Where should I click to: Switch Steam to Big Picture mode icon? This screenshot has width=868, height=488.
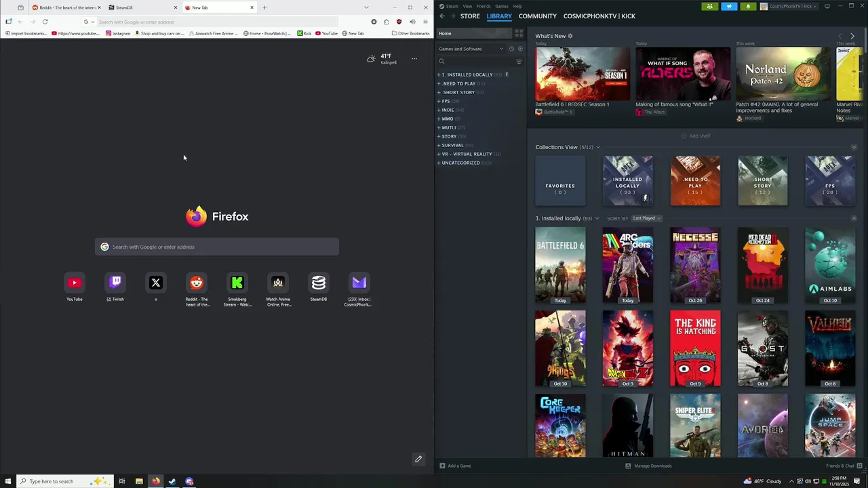[x=827, y=6]
